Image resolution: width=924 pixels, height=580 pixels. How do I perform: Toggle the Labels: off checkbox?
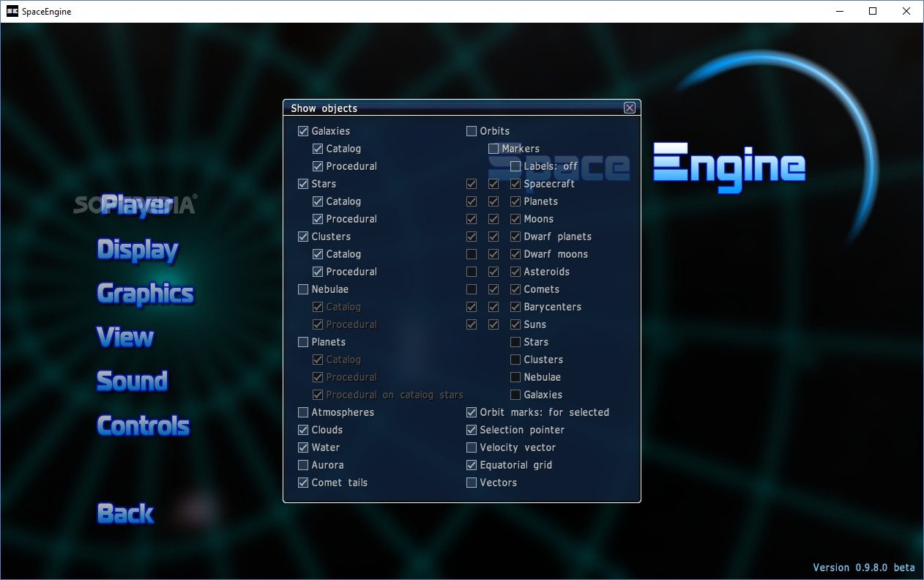coord(515,166)
